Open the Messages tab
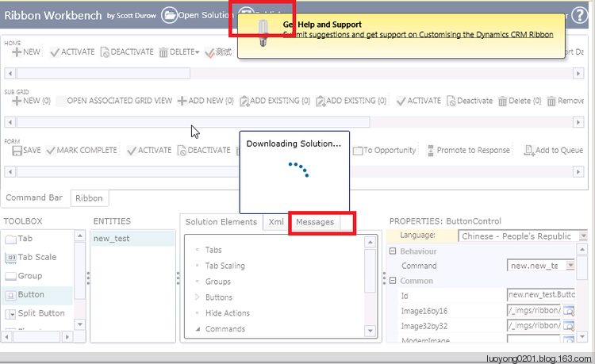The image size is (595, 364). pos(315,222)
